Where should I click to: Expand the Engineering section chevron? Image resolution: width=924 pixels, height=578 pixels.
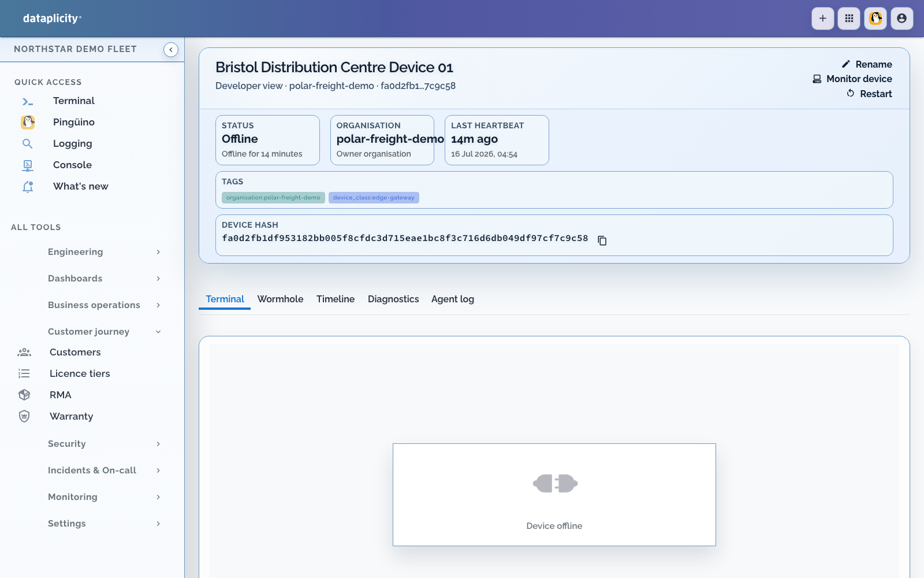tap(158, 252)
